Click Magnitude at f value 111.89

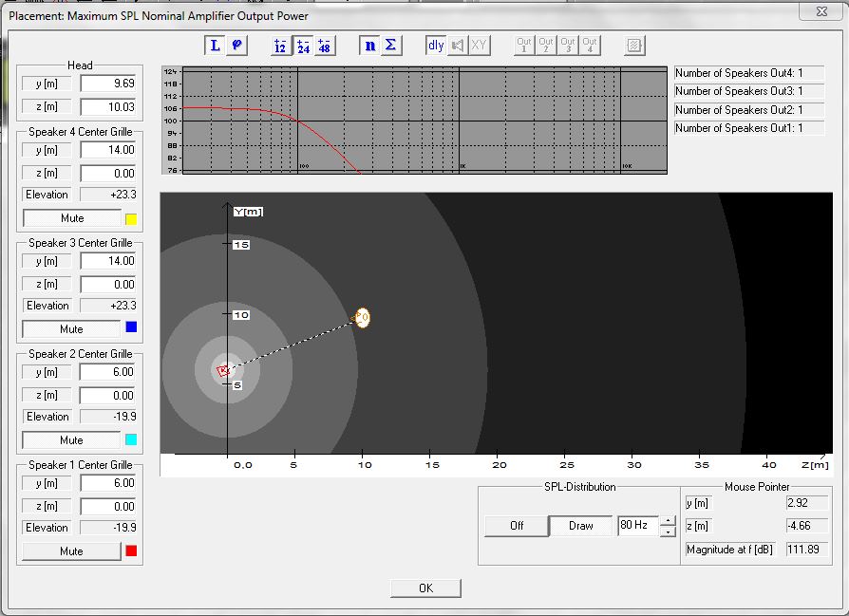[x=807, y=550]
